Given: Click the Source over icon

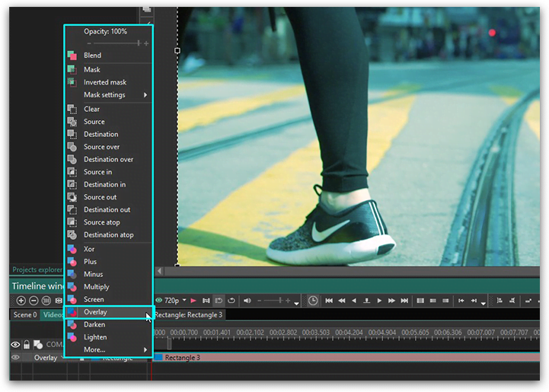Looking at the screenshot, I should point(72,147).
